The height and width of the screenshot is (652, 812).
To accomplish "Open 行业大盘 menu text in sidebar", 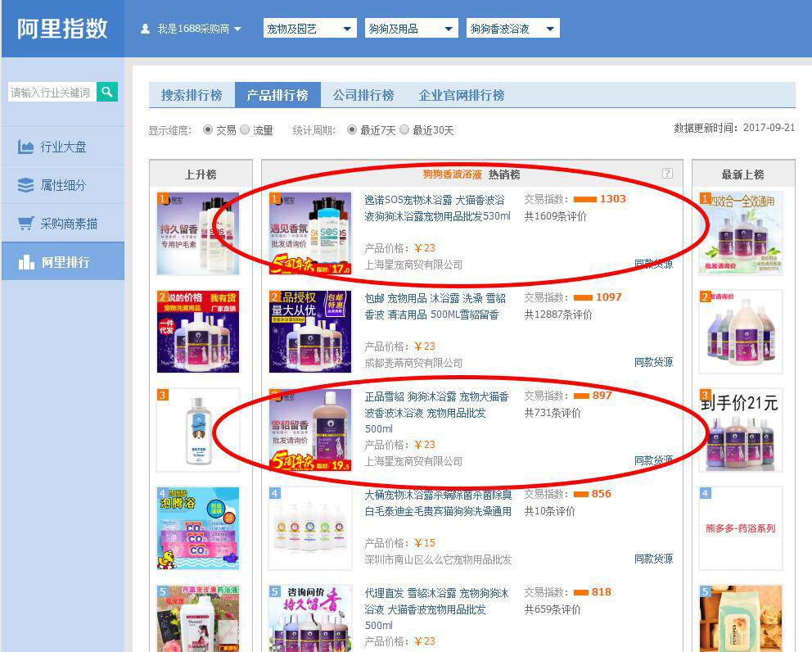I will coord(63,147).
